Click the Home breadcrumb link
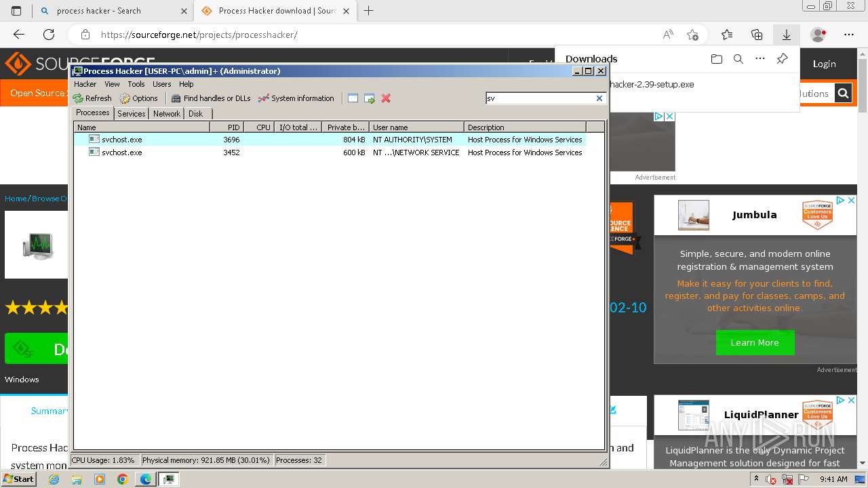The width and height of the screenshot is (868, 488). click(x=15, y=199)
